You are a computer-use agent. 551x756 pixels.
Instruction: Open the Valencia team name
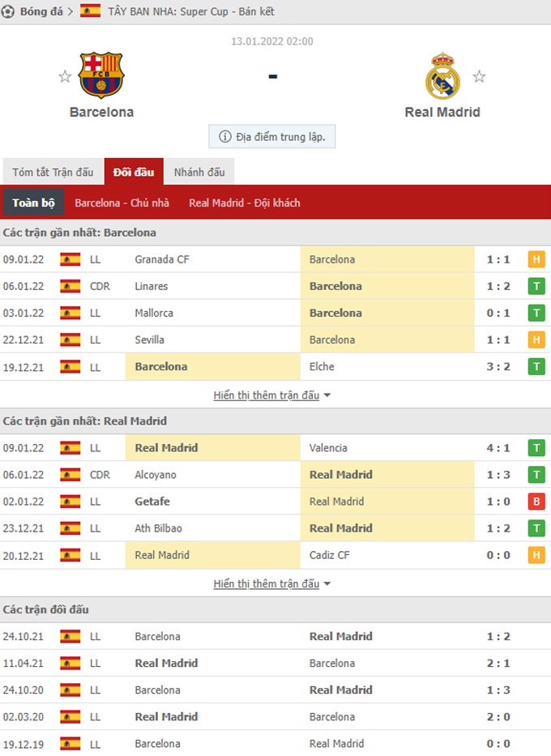[328, 448]
